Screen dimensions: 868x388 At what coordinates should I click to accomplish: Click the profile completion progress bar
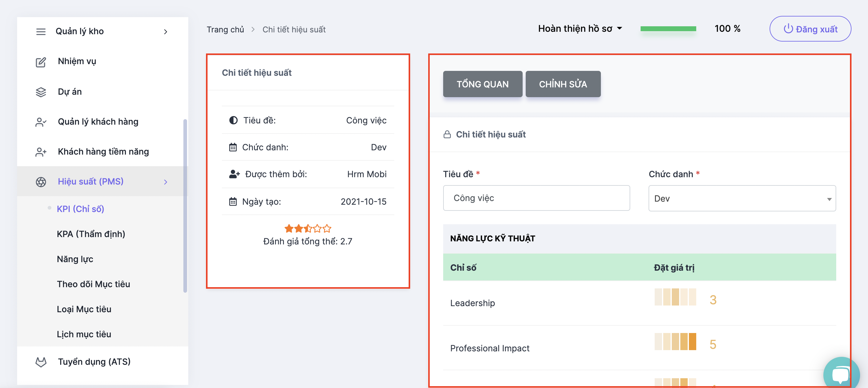coord(668,29)
